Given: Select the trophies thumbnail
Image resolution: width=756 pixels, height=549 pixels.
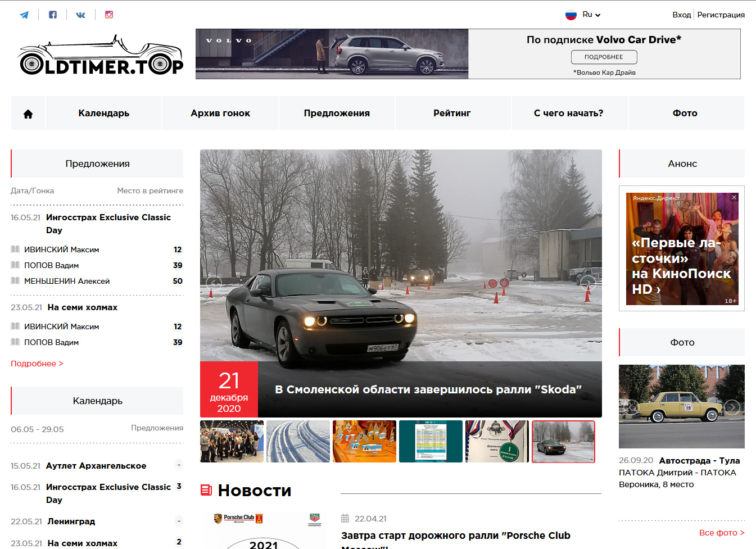Looking at the screenshot, I should tap(364, 442).
